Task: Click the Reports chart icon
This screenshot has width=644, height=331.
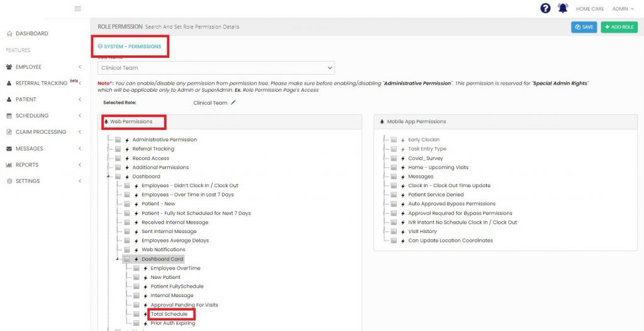Action: (x=9, y=165)
